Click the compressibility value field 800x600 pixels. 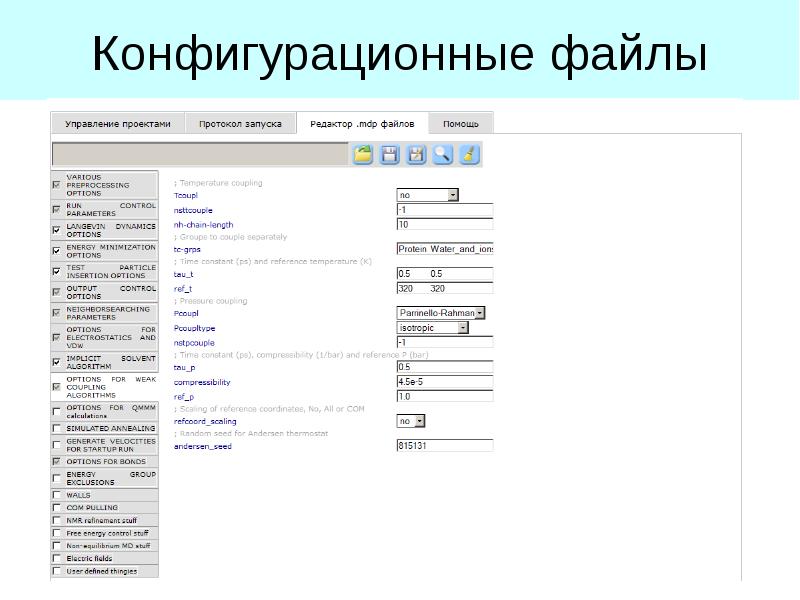(444, 382)
